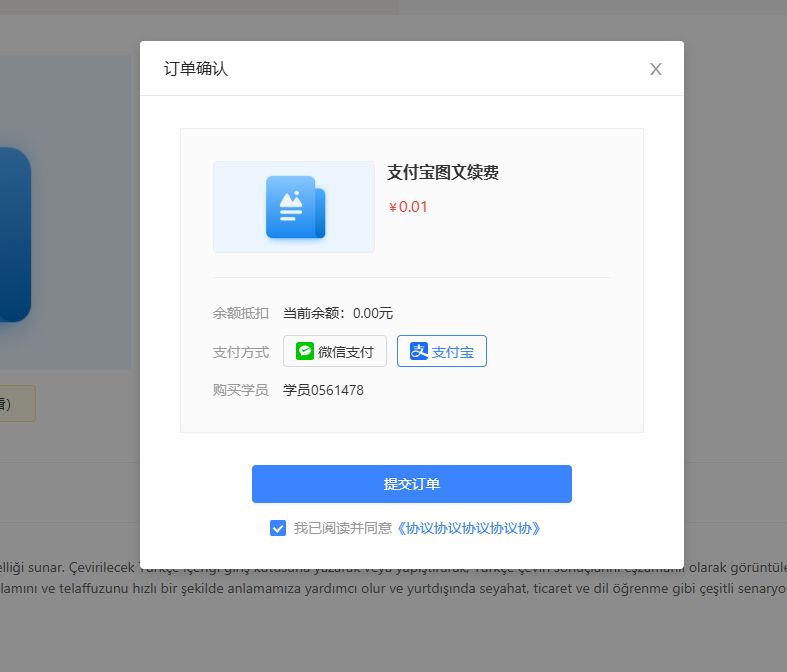Click the 支付宝图文续费 product title
This screenshot has width=787, height=672.
point(443,173)
